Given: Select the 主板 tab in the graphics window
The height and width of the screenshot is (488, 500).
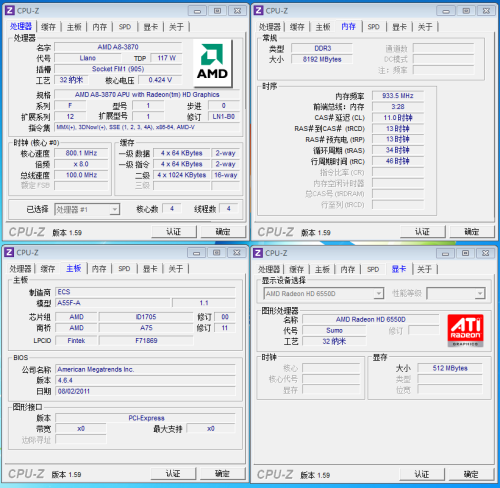Looking at the screenshot, I should [x=322, y=269].
